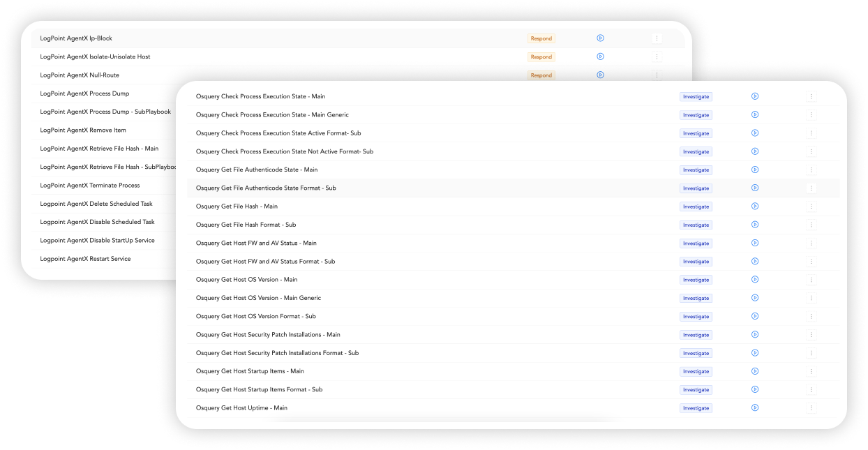Open more options for Osquery Get Host Startup Items - Main
The image size is (868, 450).
tap(811, 371)
